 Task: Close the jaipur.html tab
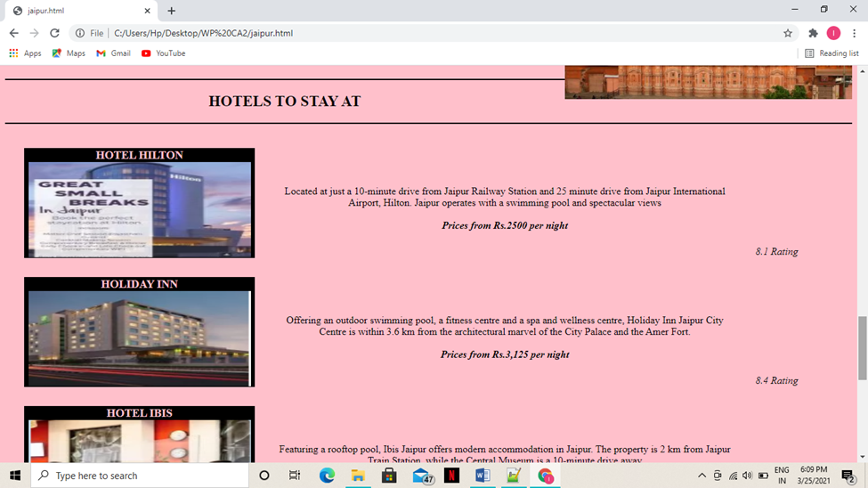click(147, 11)
